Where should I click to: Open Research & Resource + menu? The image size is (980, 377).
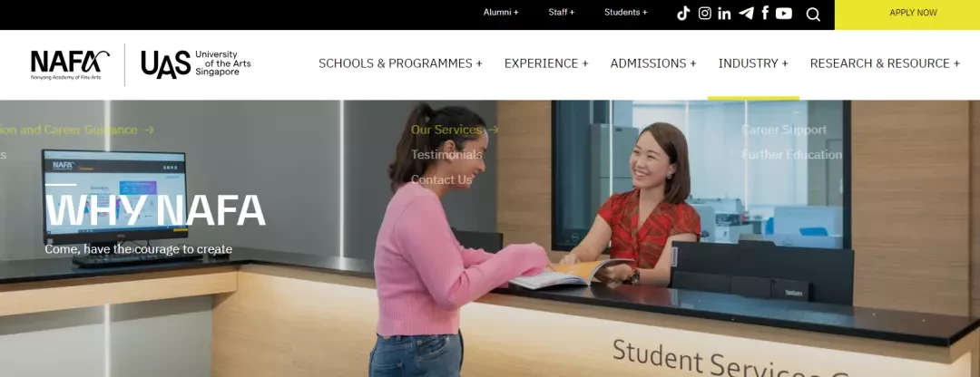point(885,63)
